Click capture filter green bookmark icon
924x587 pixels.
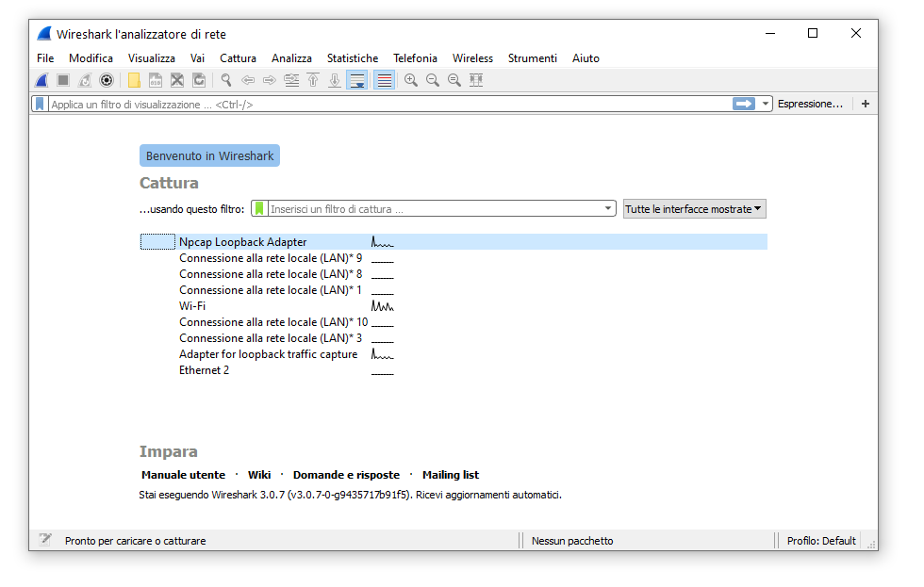click(x=259, y=208)
